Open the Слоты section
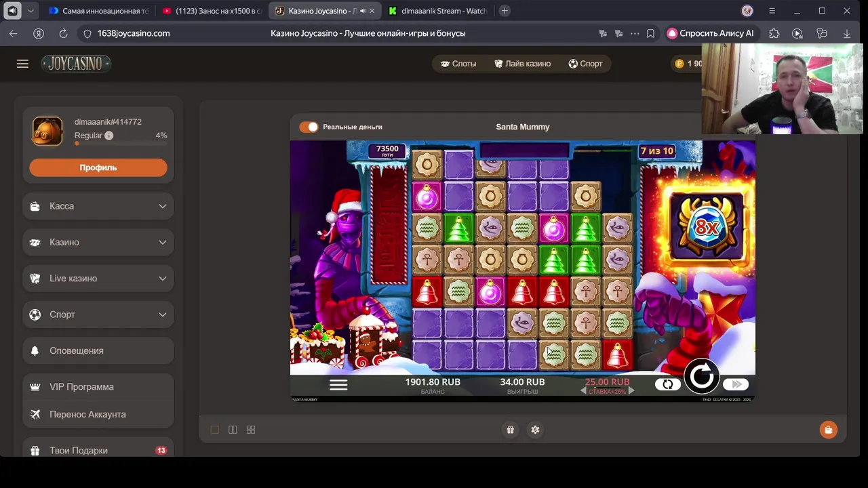868x488 pixels. coord(458,64)
